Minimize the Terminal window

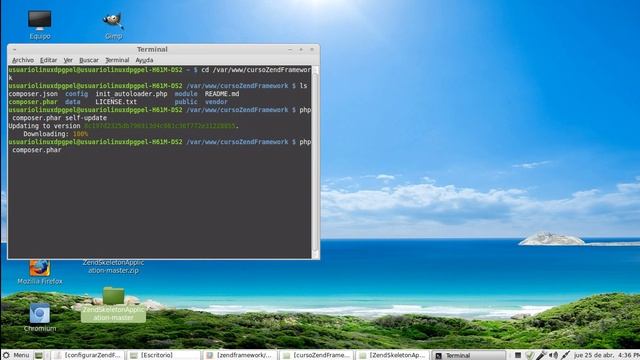290,49
